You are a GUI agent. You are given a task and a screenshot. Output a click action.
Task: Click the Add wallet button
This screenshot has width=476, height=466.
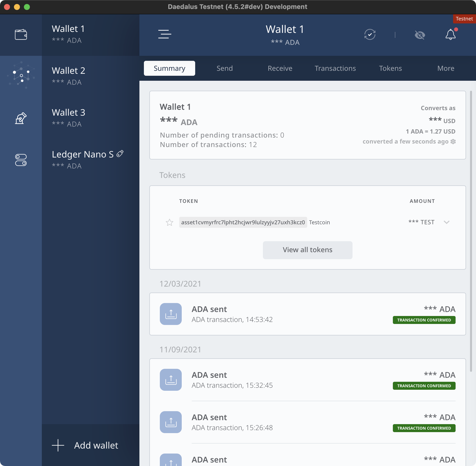(x=91, y=445)
